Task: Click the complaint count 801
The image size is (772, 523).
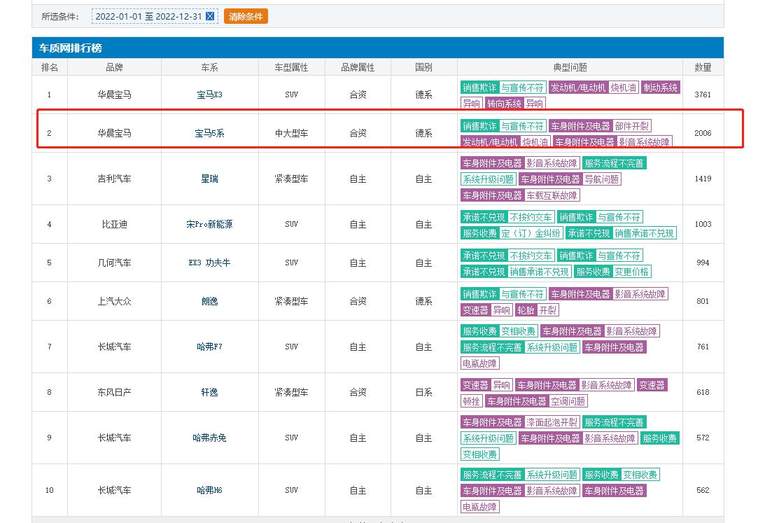Action: point(703,301)
